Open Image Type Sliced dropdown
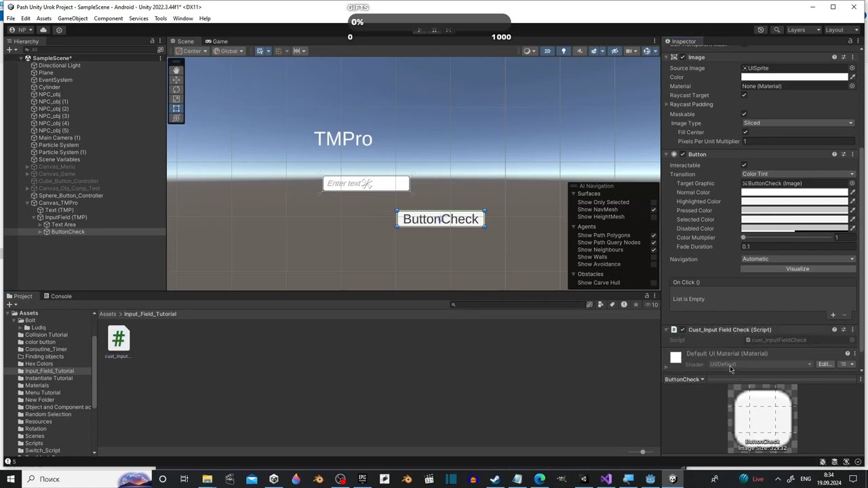The height and width of the screenshot is (488, 868). tap(798, 123)
